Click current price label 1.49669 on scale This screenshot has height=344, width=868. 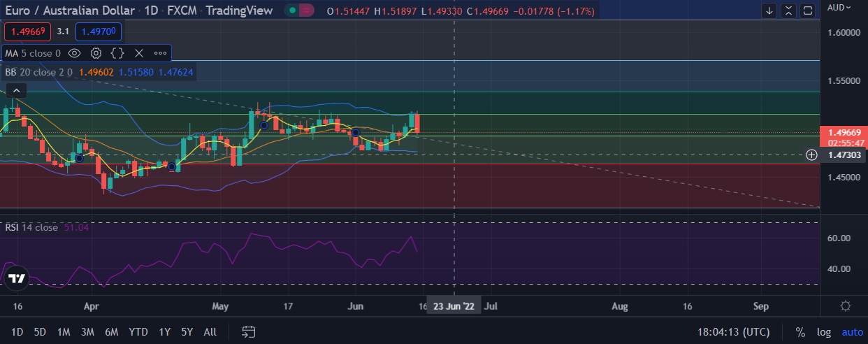coord(844,132)
